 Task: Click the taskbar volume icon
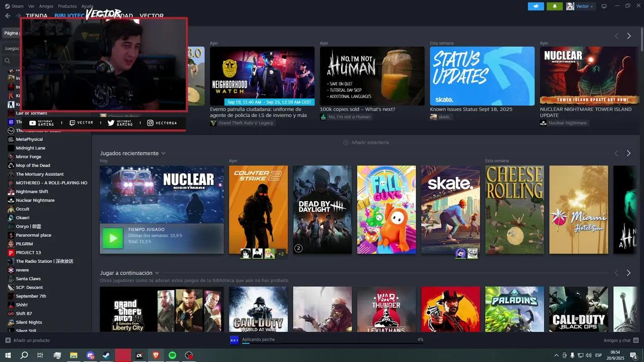click(590, 355)
